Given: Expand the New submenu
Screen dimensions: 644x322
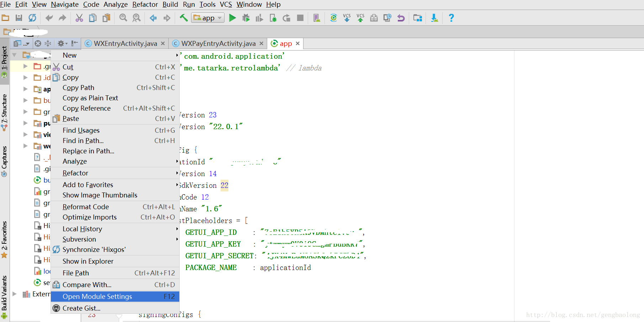Looking at the screenshot, I should (115, 55).
